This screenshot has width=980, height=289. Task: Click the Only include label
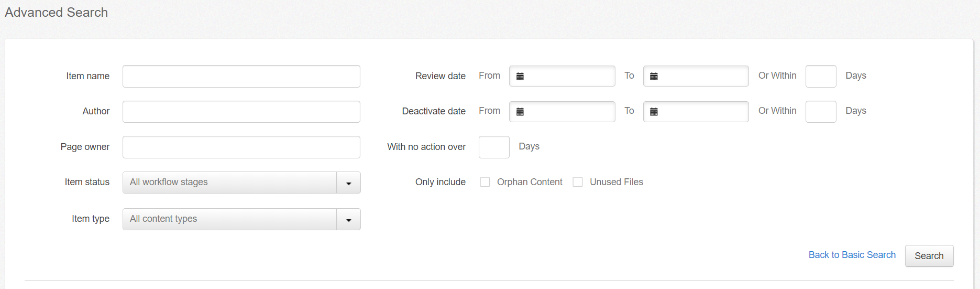pyautogui.click(x=441, y=182)
